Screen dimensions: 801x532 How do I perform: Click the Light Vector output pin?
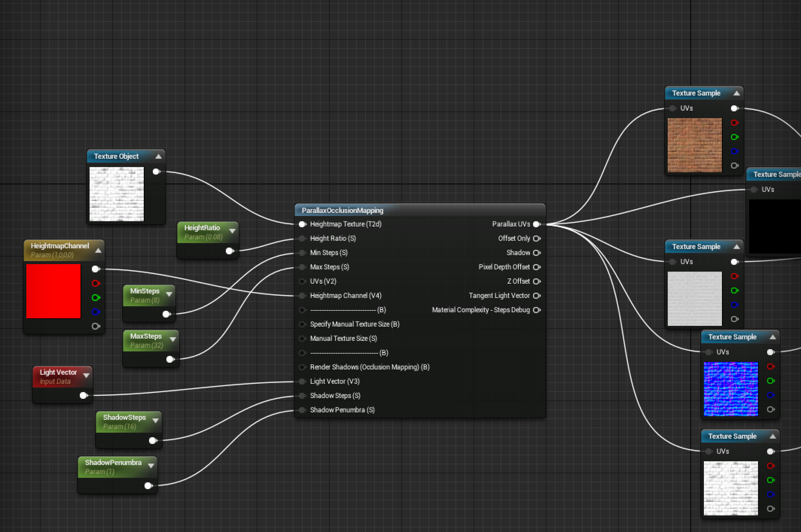coord(82,395)
